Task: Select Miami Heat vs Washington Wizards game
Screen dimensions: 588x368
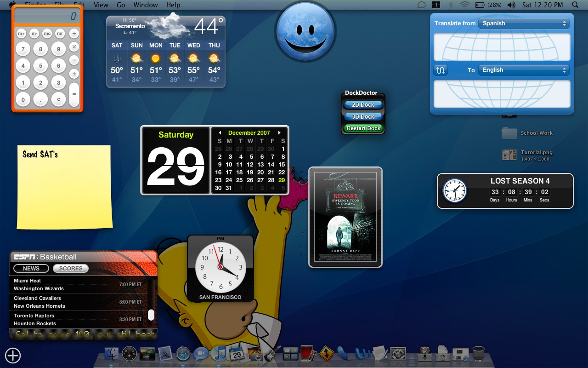Action: (78, 285)
